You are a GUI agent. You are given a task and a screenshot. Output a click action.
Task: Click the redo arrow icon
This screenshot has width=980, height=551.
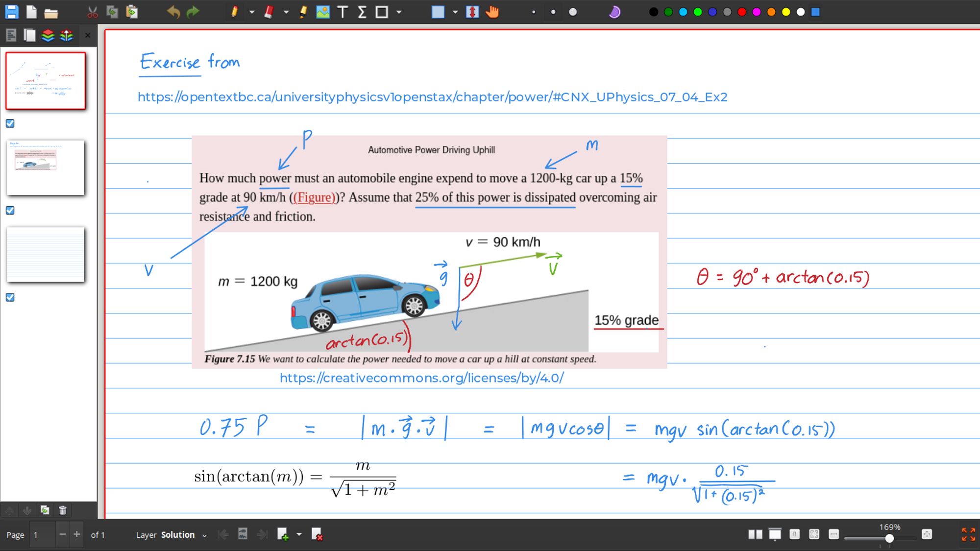(x=192, y=11)
